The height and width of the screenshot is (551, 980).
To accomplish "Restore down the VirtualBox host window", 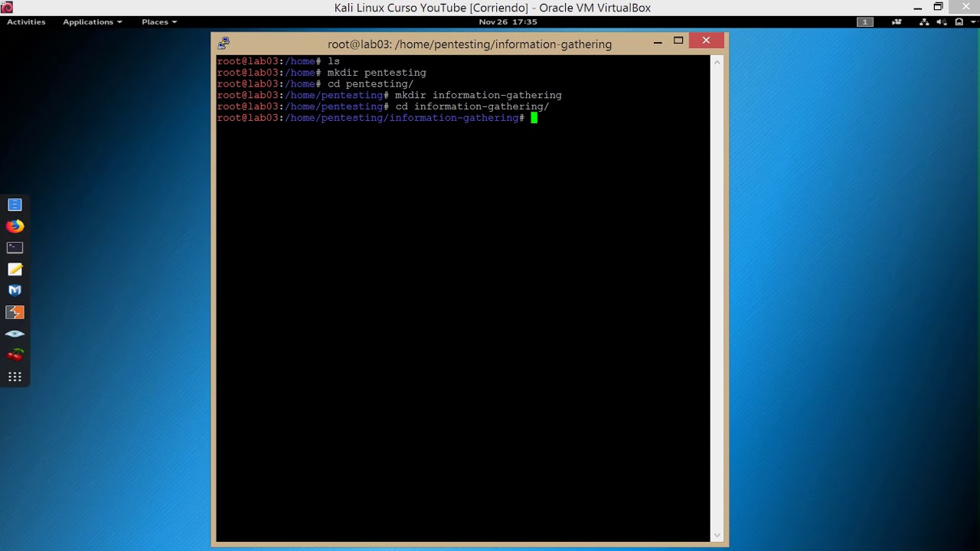I will point(938,7).
